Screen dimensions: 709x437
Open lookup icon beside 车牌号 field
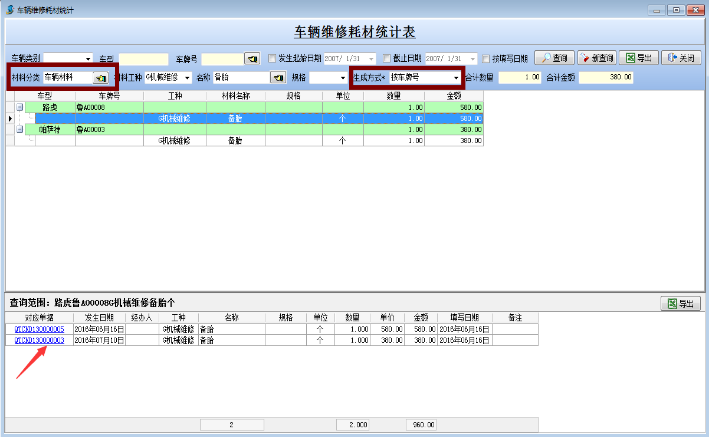click(x=252, y=59)
